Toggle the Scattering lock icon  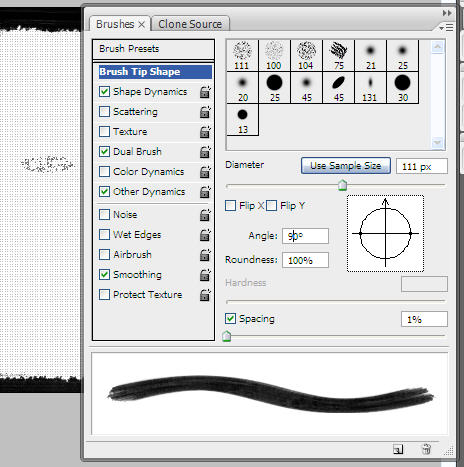(205, 112)
